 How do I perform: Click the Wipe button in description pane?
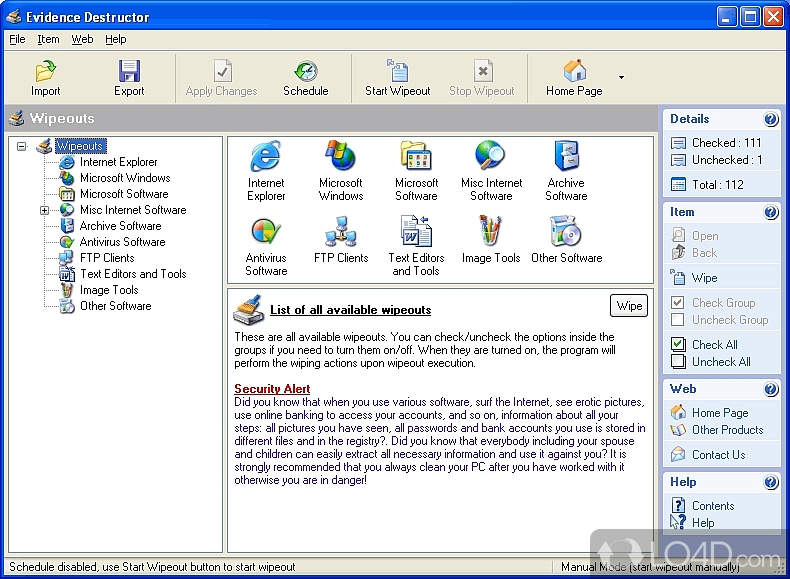(x=629, y=306)
